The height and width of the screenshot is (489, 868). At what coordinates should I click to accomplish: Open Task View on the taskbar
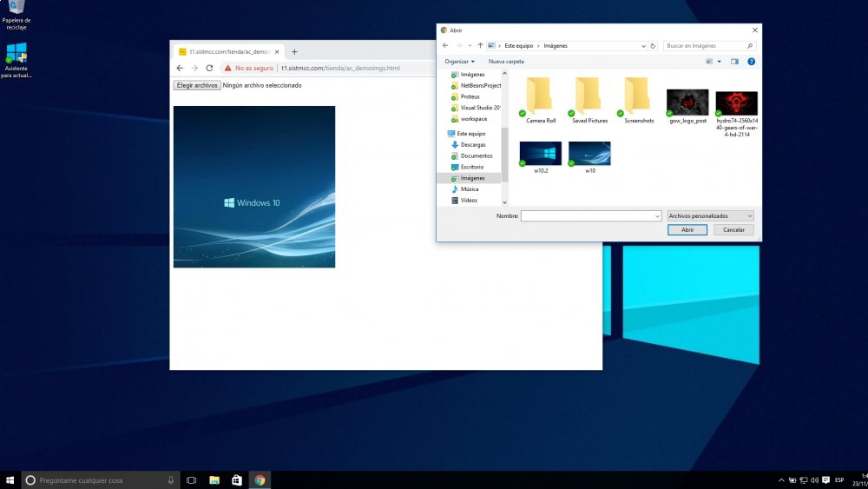pyautogui.click(x=192, y=480)
